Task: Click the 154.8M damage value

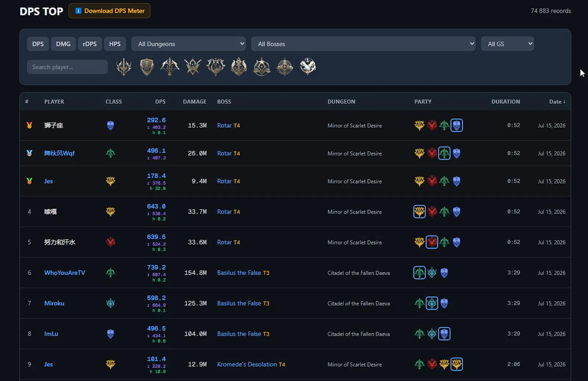Action: [195, 273]
